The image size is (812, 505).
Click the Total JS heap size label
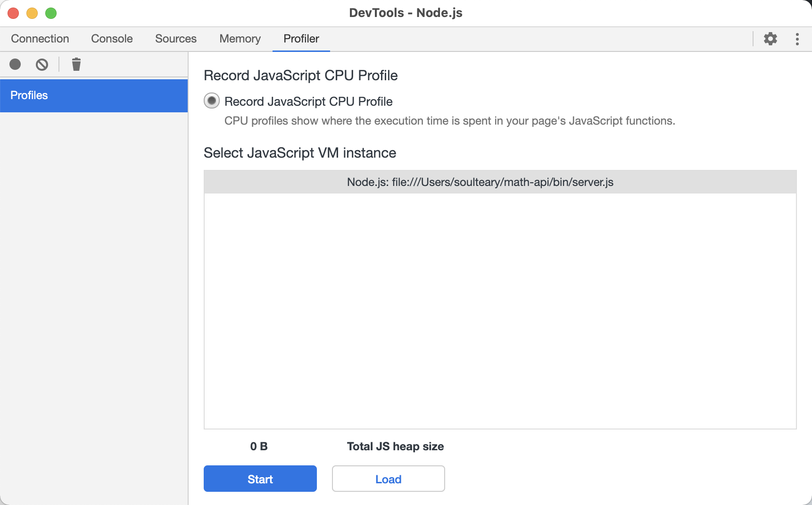point(395,446)
